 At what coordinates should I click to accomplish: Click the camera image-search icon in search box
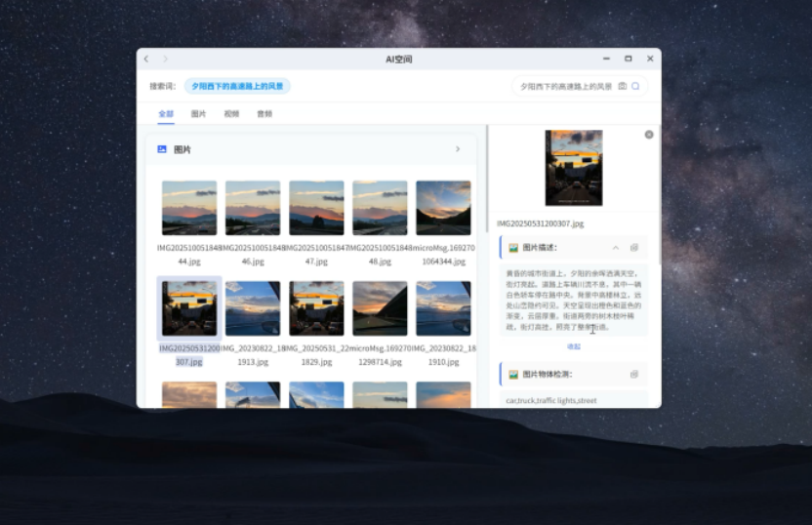click(x=623, y=86)
